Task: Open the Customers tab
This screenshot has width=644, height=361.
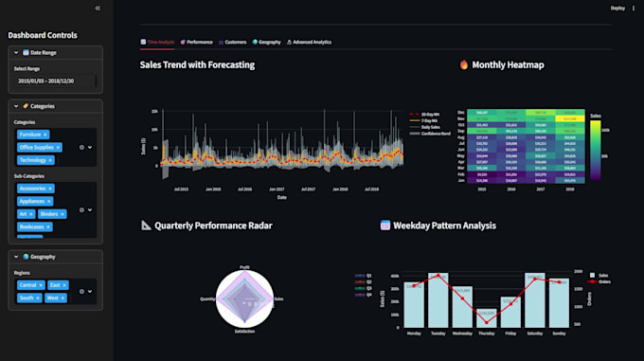Action: click(x=232, y=42)
